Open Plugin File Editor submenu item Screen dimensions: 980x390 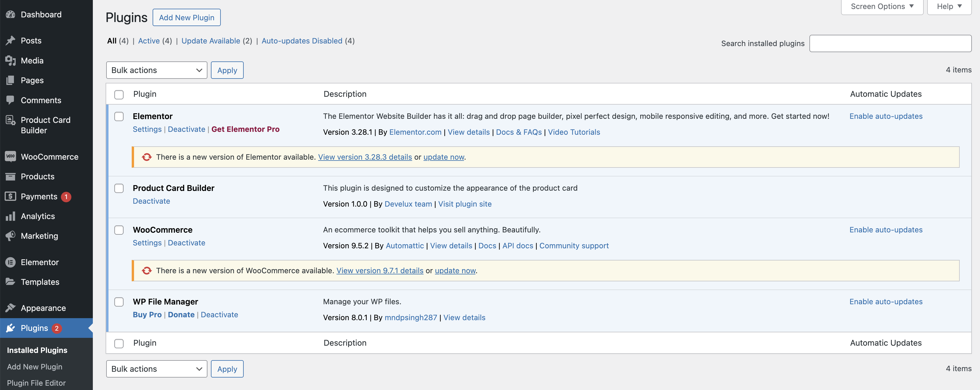click(36, 383)
